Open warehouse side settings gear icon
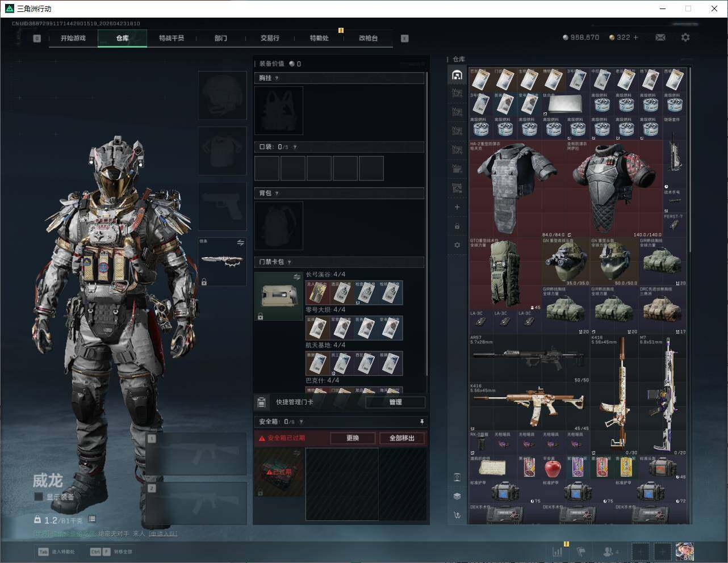Viewport: 728px width, 563px height. [457, 245]
